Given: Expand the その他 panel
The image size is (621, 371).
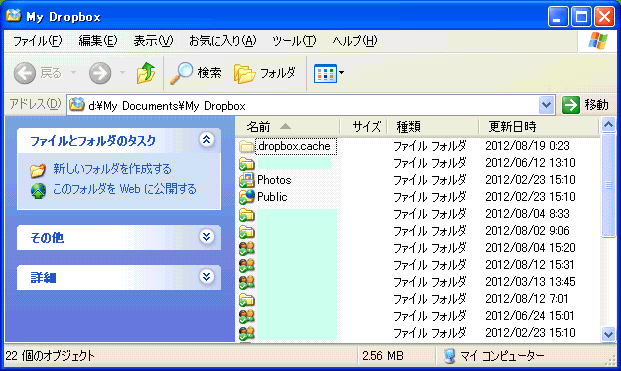Looking at the screenshot, I should (x=206, y=237).
